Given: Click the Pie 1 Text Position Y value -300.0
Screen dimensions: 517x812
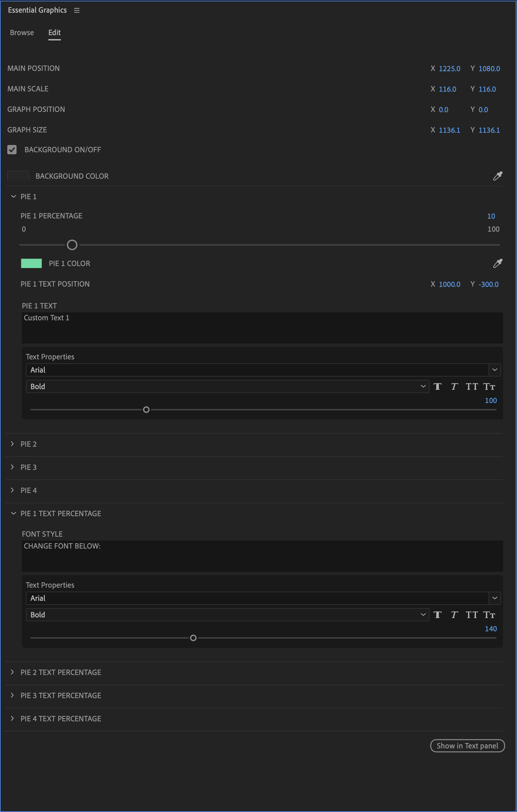Looking at the screenshot, I should (x=488, y=285).
